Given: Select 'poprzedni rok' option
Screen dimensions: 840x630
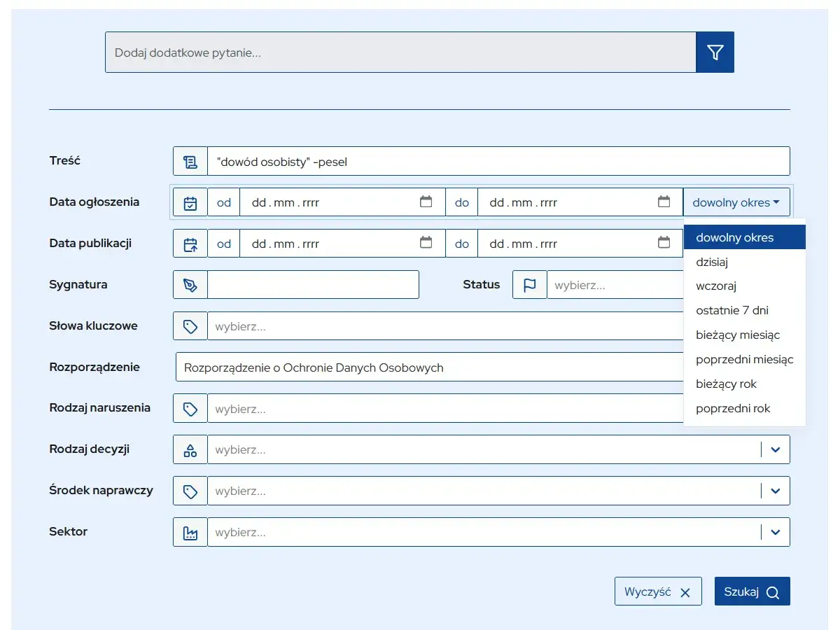Looking at the screenshot, I should pyautogui.click(x=745, y=408).
